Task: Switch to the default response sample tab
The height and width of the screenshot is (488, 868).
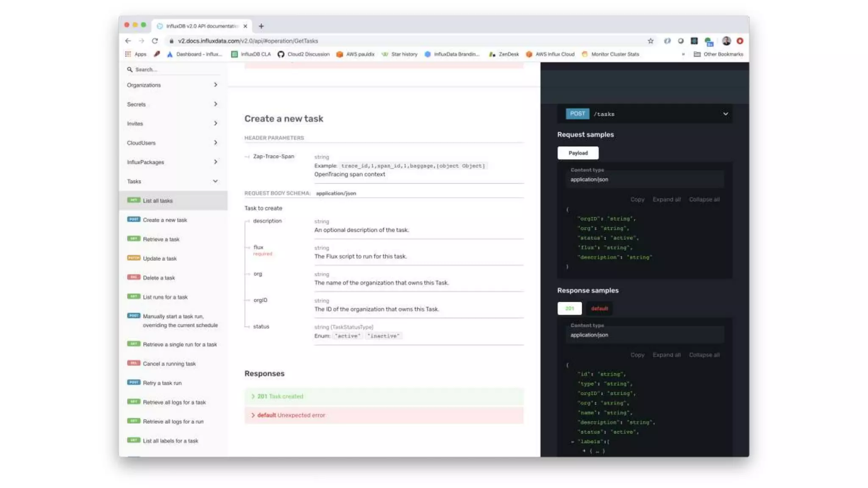Action: point(599,308)
